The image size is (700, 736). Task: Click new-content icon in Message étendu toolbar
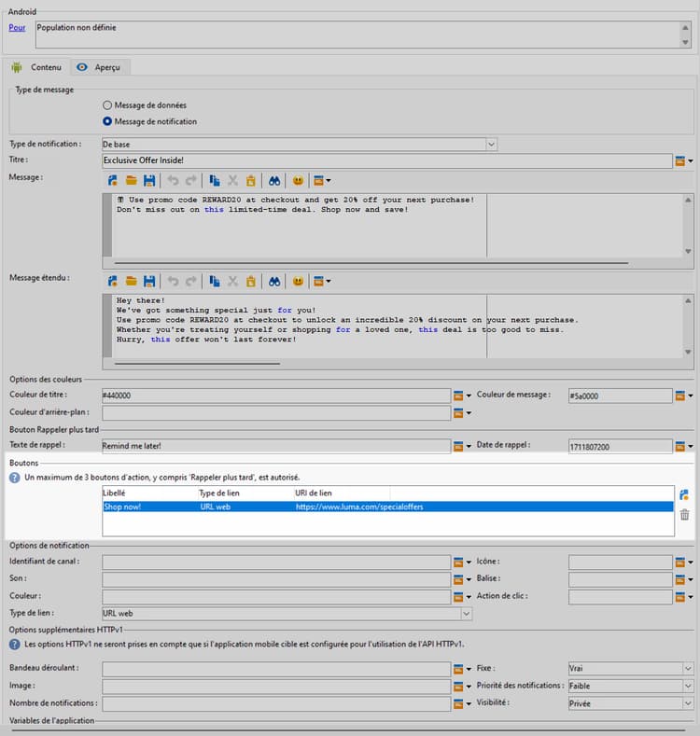[x=113, y=281]
